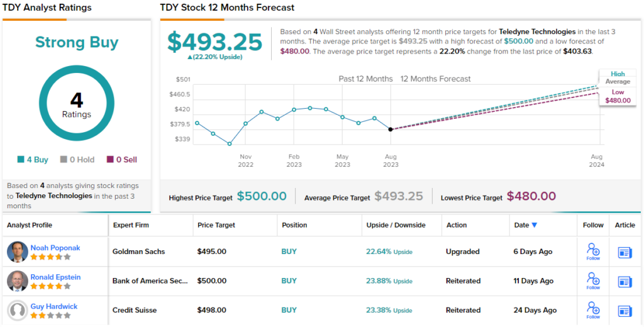This screenshot has height=327, width=644.
Task: Follow analyst Noah Poponak
Action: pos(593,251)
